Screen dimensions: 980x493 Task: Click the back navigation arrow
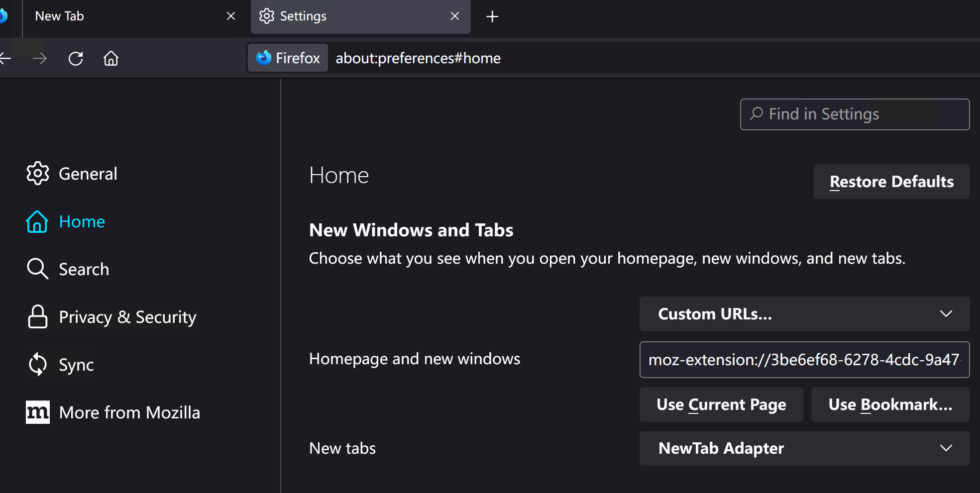(5, 59)
